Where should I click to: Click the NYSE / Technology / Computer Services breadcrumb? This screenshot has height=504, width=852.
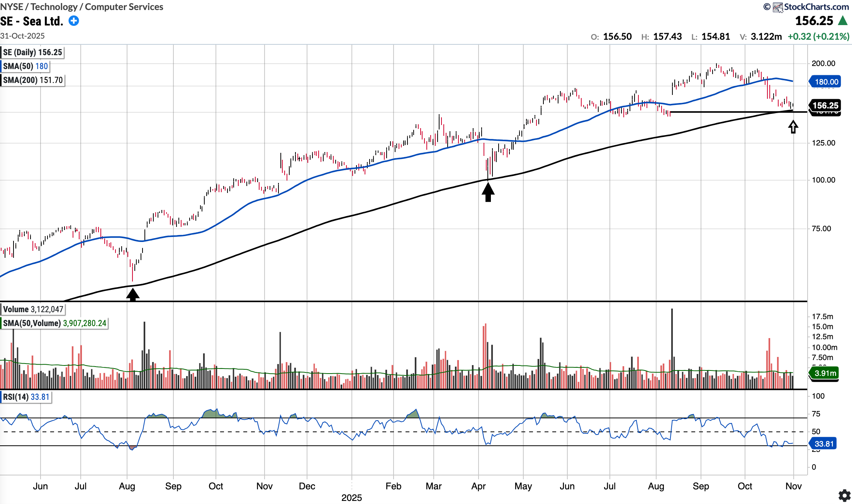tap(81, 7)
